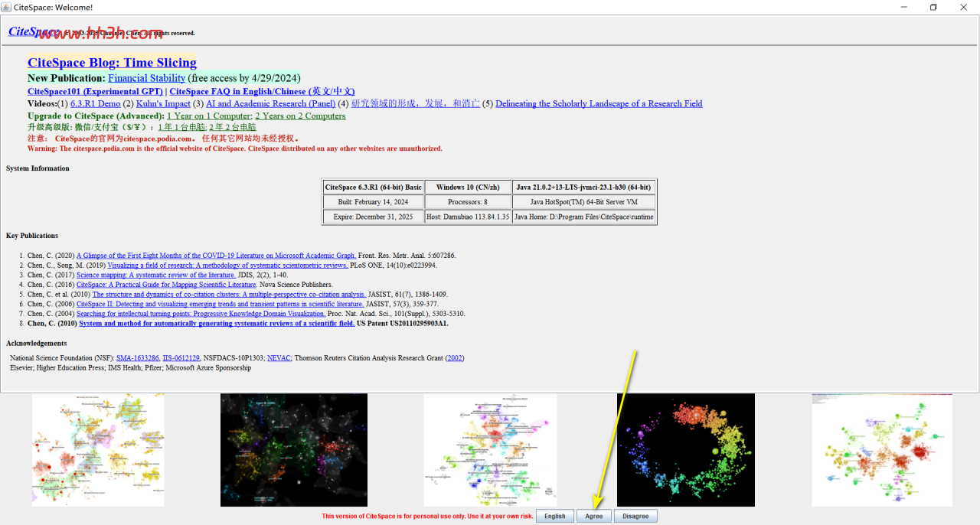Open NSF grant IIS-0612129 link

pos(181,357)
